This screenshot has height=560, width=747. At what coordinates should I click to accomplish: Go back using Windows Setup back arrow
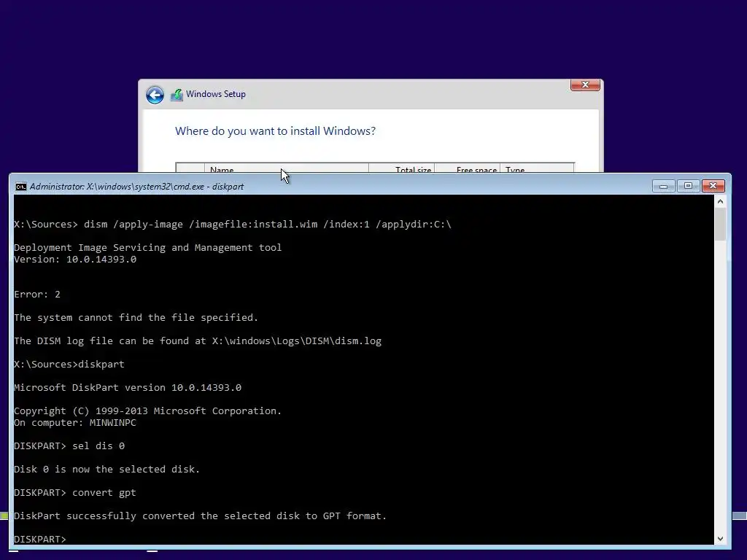(155, 95)
